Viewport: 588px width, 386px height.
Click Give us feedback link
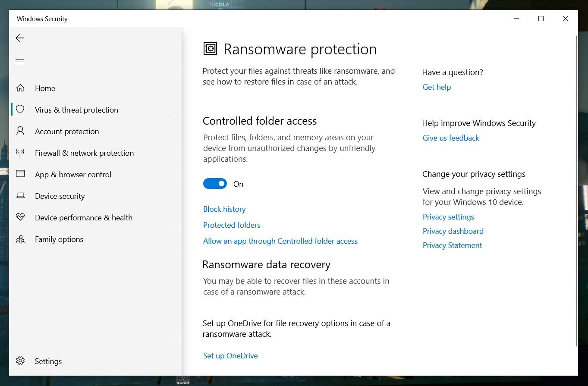(x=451, y=138)
